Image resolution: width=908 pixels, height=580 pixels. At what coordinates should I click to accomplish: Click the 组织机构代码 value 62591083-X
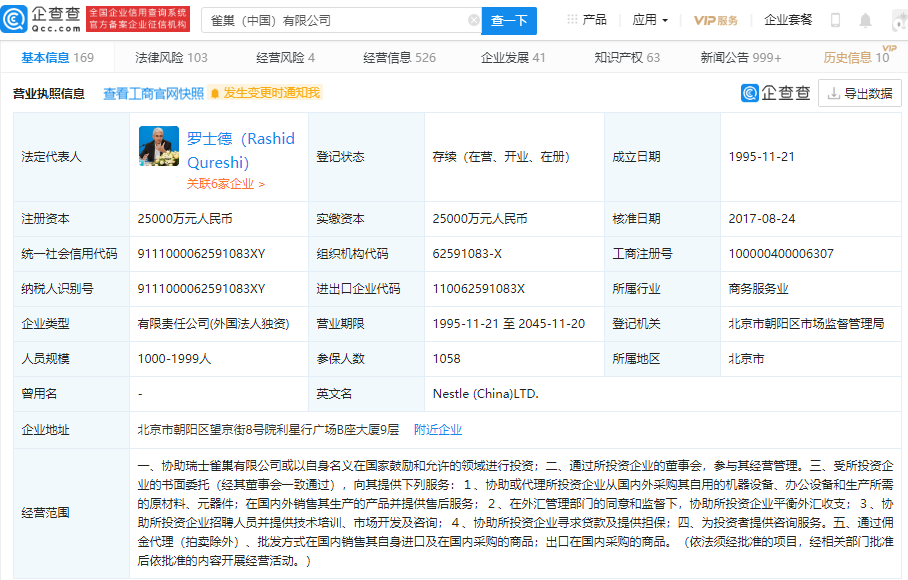(467, 254)
